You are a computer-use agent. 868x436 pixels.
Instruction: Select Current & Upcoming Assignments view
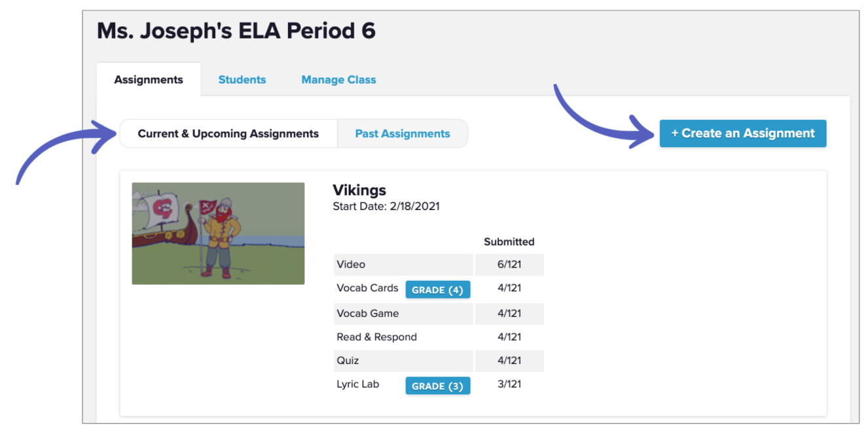(228, 134)
